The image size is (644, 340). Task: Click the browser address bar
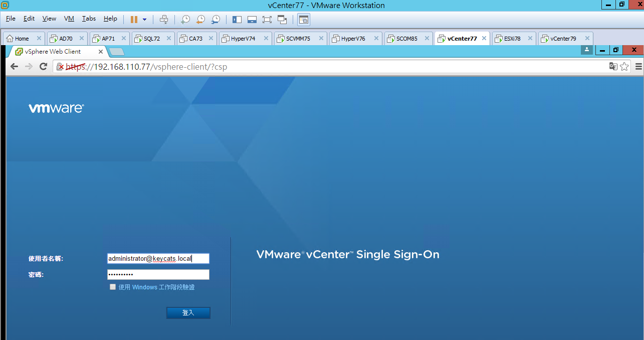[341, 67]
